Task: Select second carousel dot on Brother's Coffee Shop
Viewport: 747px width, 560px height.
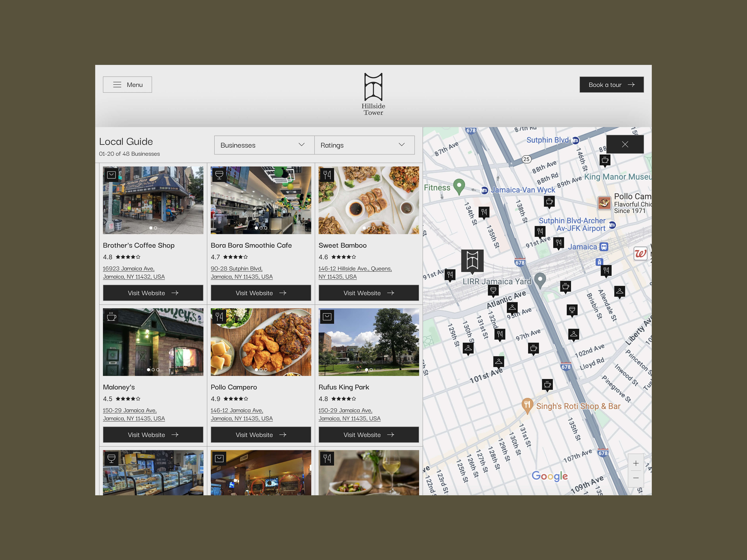Action: [156, 228]
